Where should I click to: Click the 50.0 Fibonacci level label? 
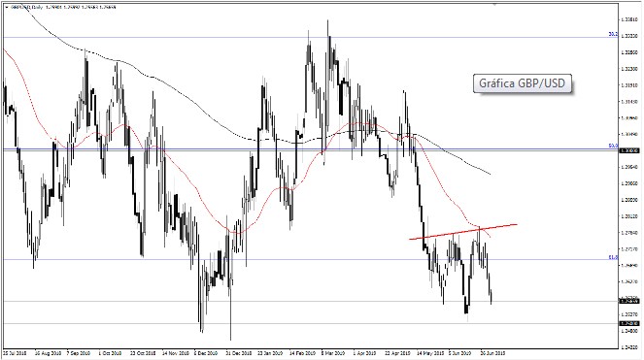tap(613, 146)
